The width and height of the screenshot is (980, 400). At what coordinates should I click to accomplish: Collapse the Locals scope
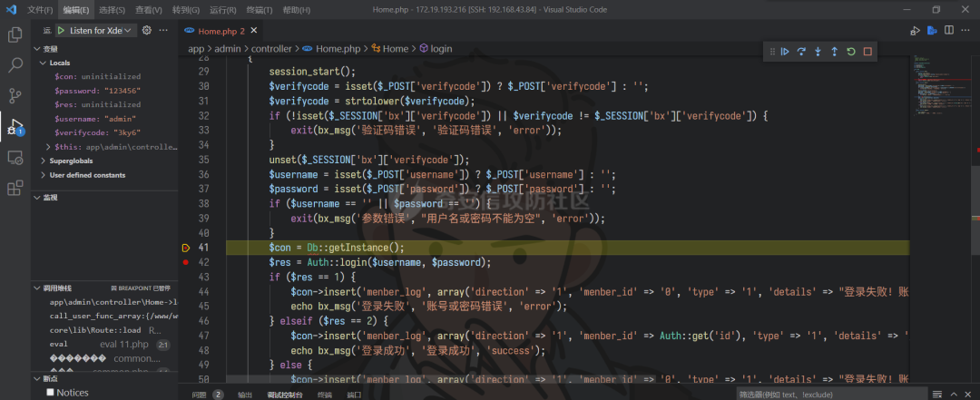(43, 63)
